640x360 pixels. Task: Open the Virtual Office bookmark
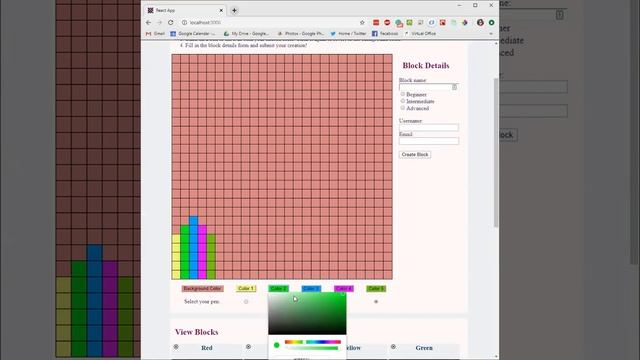click(x=420, y=33)
